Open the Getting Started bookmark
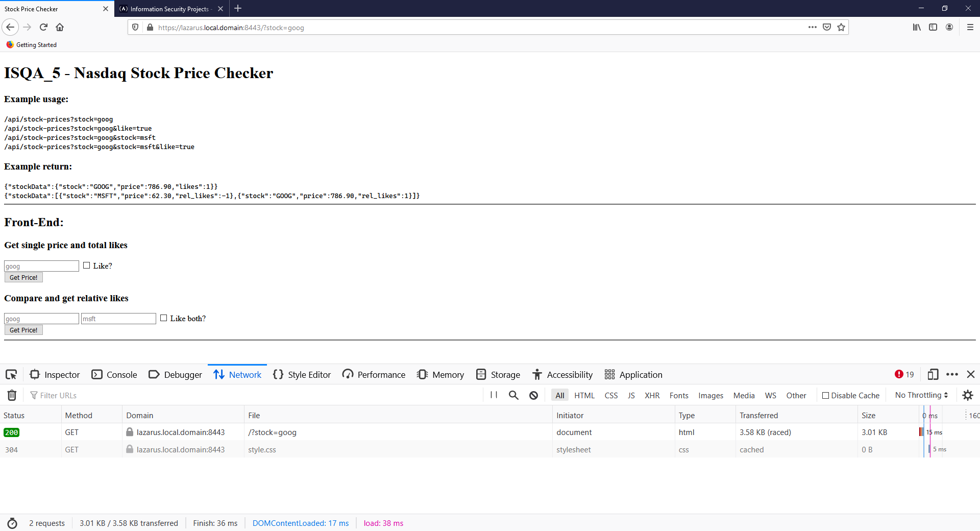 click(x=32, y=44)
